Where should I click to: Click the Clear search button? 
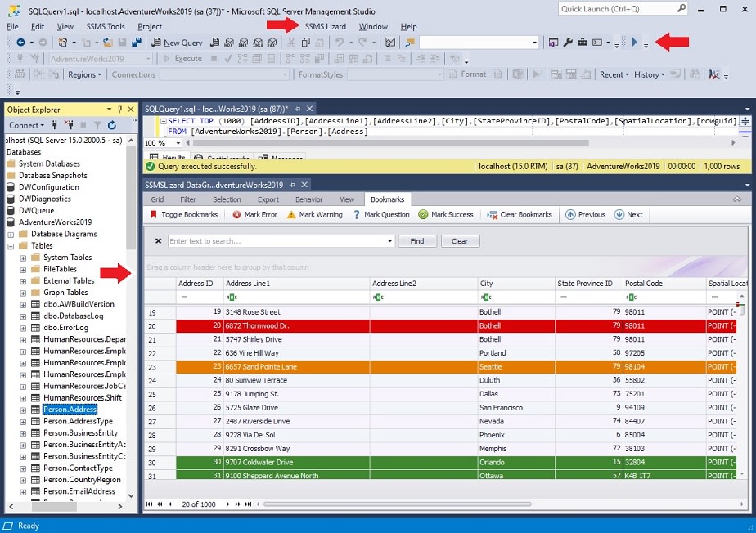click(460, 241)
